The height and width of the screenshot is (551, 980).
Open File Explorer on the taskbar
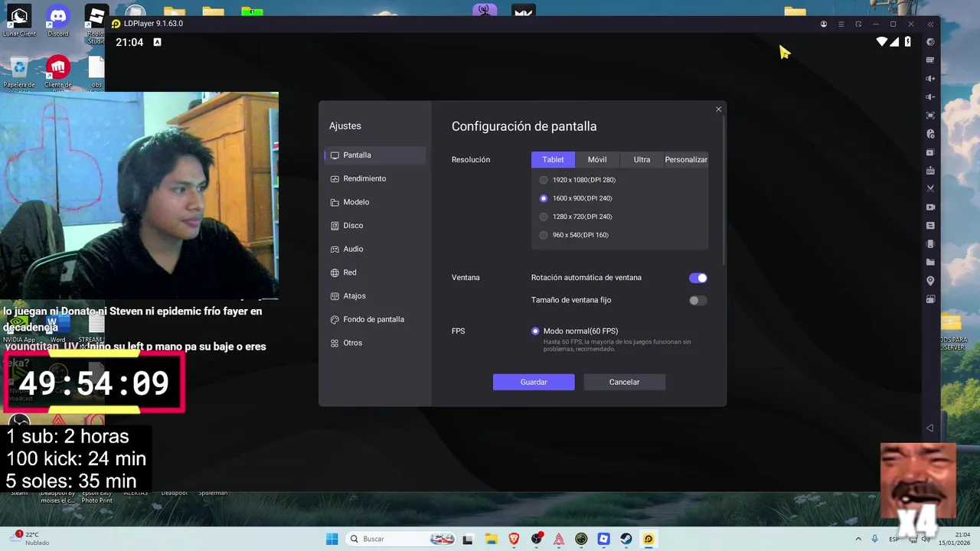coord(491,539)
